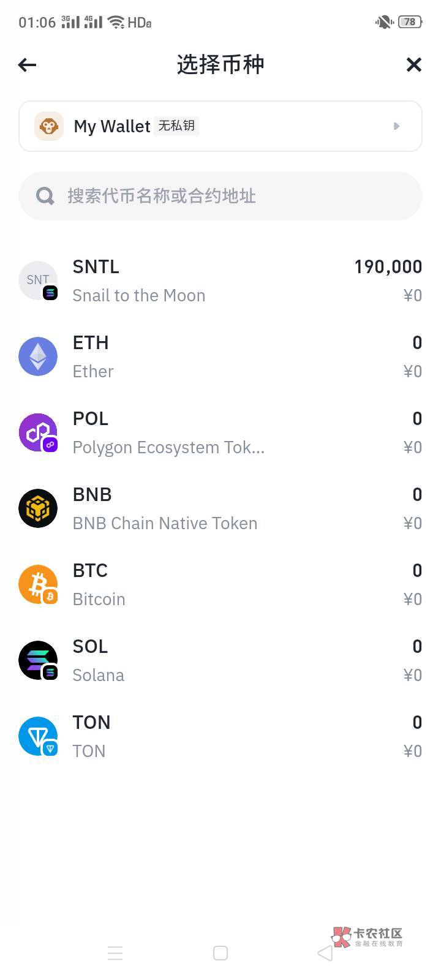Tap the blue TON logo icon
Screen dimensions: 441x980
point(38,736)
